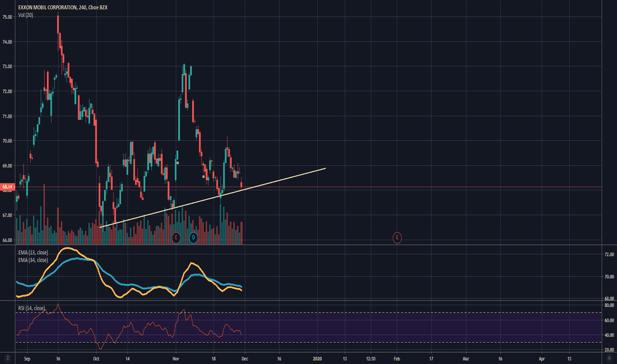Click 'Sep' on the time axis

[x=27, y=359]
